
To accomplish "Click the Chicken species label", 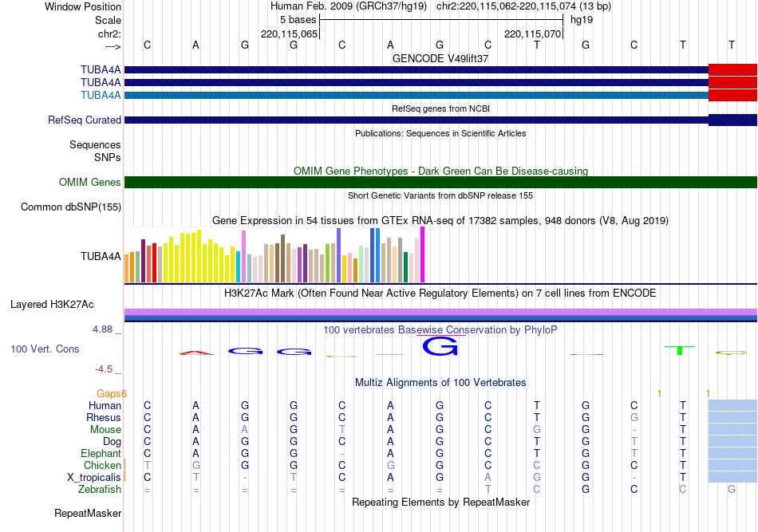I will tap(102, 465).
